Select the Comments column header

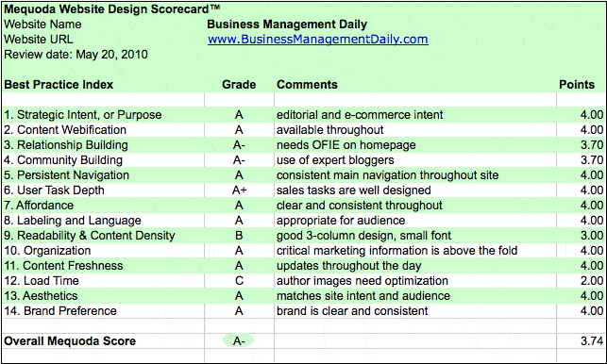(307, 85)
